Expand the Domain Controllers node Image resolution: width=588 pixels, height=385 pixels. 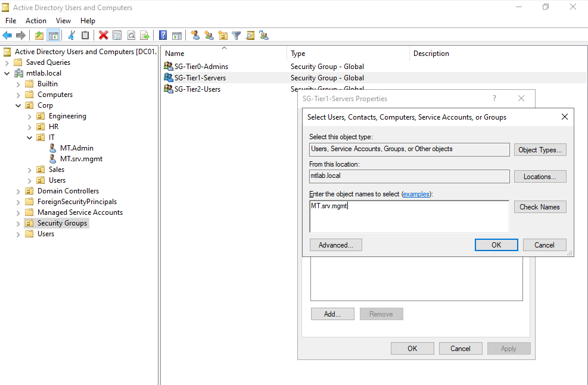[x=18, y=192]
